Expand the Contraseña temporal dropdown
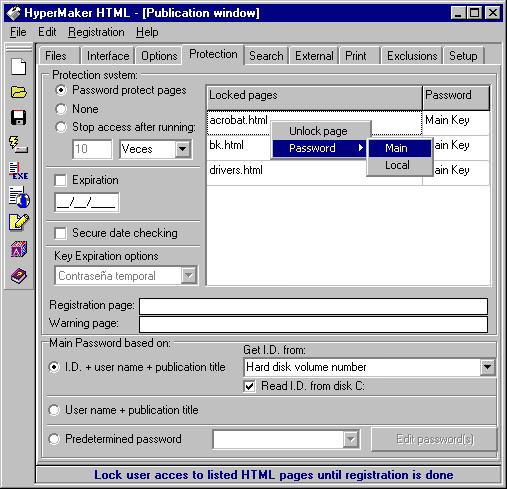This screenshot has height=489, width=507. click(189, 276)
